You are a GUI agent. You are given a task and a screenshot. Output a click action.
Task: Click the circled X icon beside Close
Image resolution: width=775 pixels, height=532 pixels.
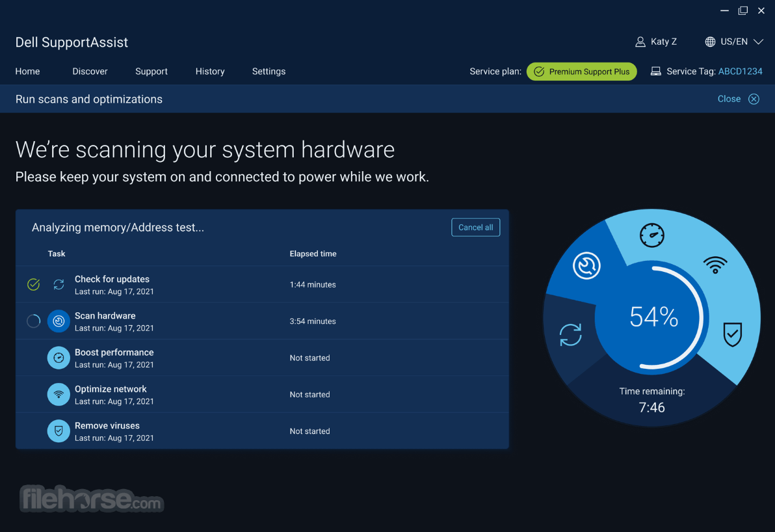click(x=754, y=99)
